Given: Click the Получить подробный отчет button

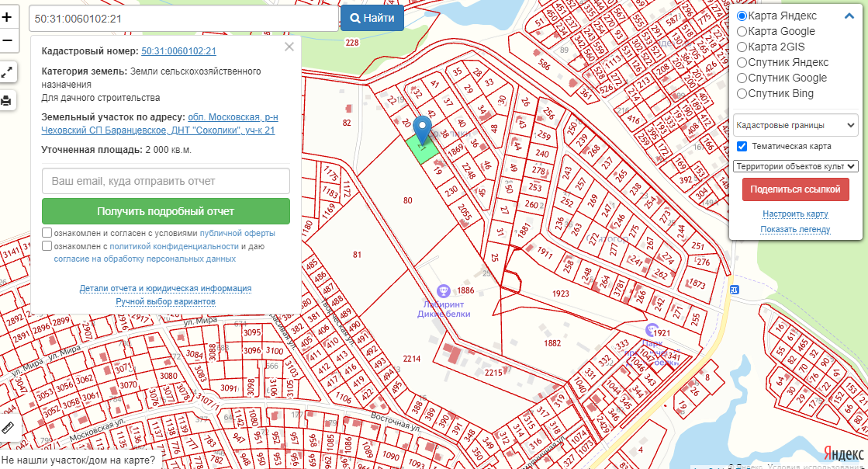Looking at the screenshot, I should pyautogui.click(x=165, y=211).
